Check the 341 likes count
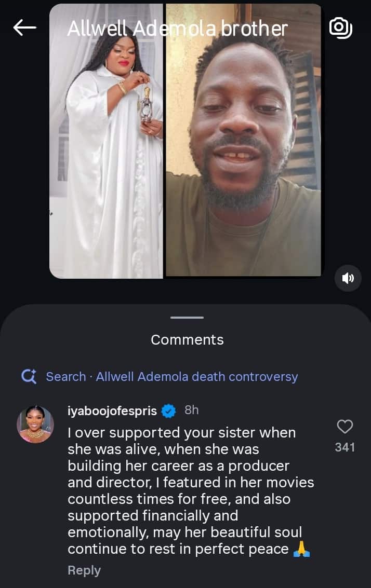 point(344,447)
